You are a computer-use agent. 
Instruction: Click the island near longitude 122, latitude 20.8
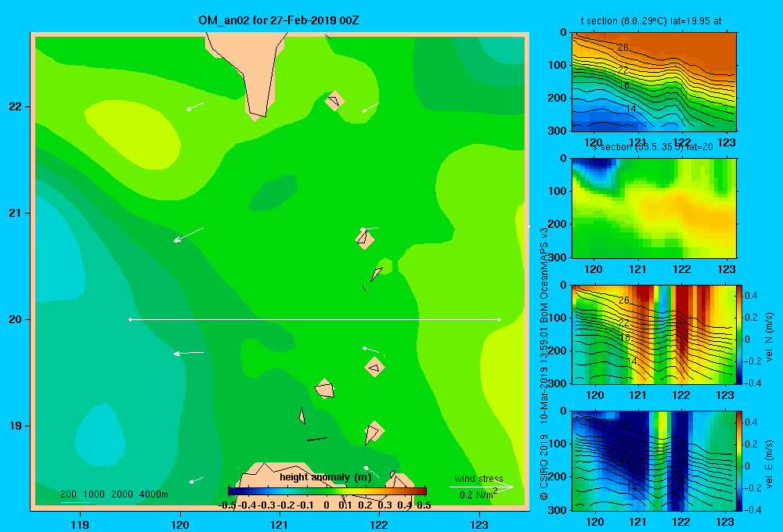[365, 239]
